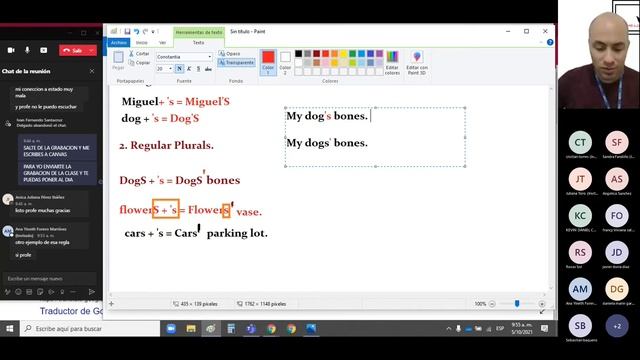Open the Editar colores dialog
640x360 pixels.
coord(392,62)
